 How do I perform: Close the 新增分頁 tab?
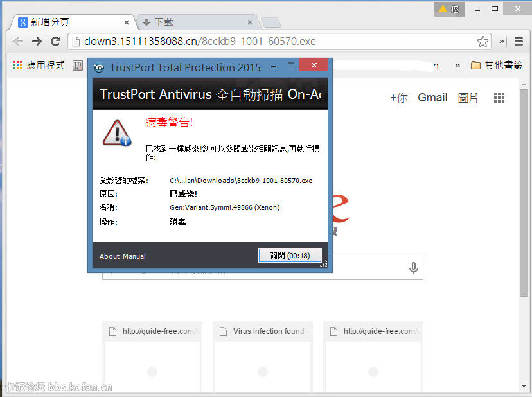click(x=126, y=22)
